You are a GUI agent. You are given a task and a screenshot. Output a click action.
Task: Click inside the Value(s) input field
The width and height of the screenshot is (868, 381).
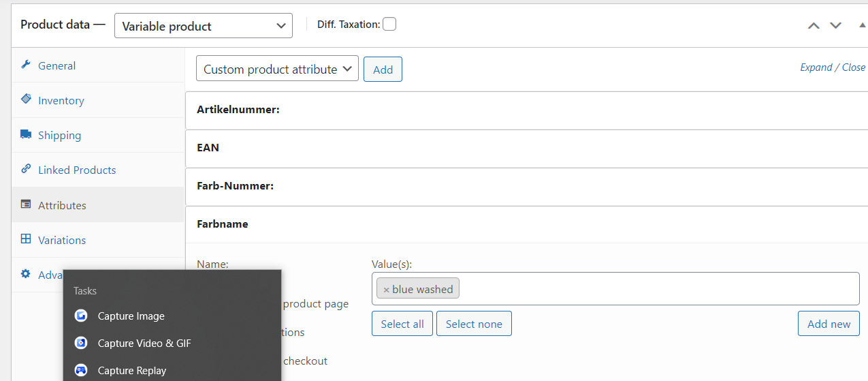click(x=654, y=289)
